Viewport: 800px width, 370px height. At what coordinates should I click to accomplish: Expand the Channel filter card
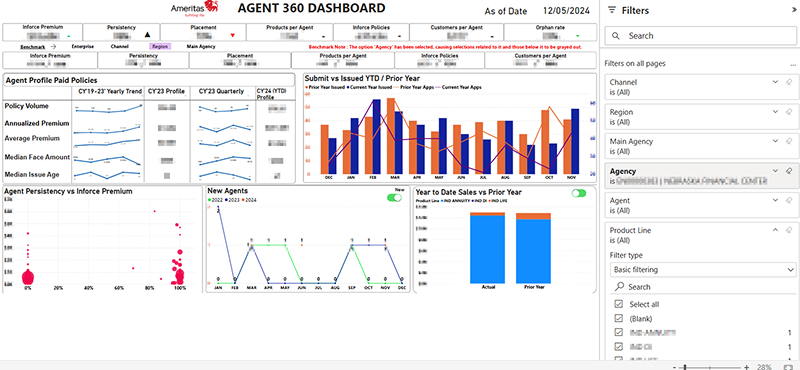click(776, 82)
